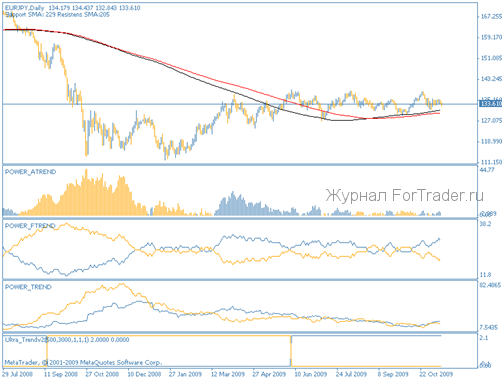Click the 167.255 price axis label
The width and height of the screenshot is (502, 379).
491,16
